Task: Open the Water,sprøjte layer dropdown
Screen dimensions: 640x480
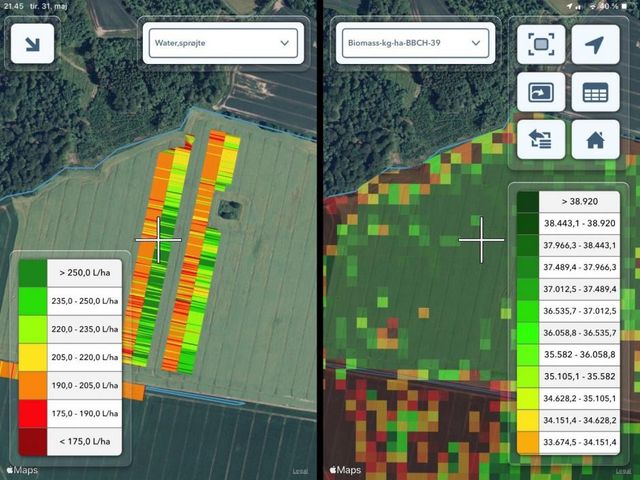Action: 222,43
